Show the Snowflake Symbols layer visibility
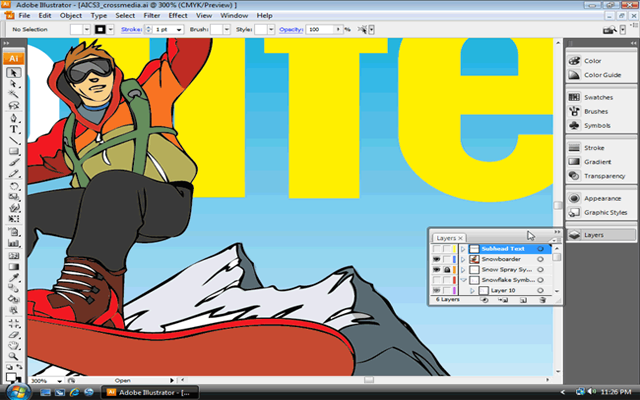 [436, 280]
